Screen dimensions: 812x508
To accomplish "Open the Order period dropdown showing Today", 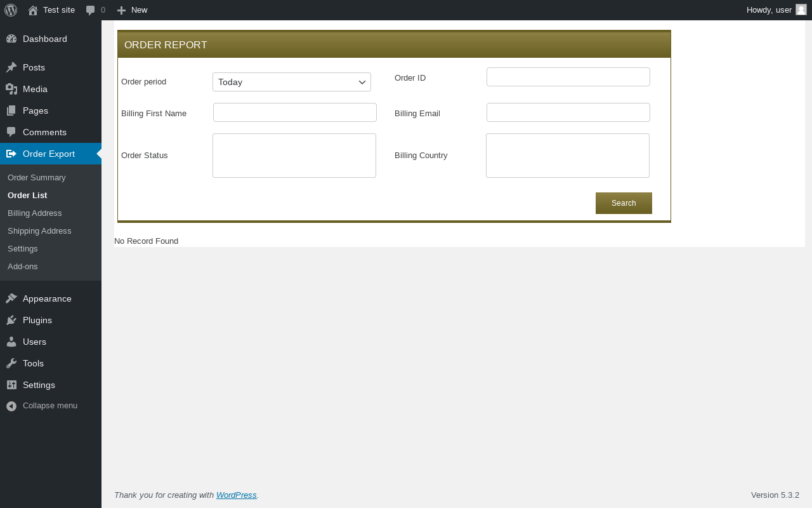I will click(292, 82).
